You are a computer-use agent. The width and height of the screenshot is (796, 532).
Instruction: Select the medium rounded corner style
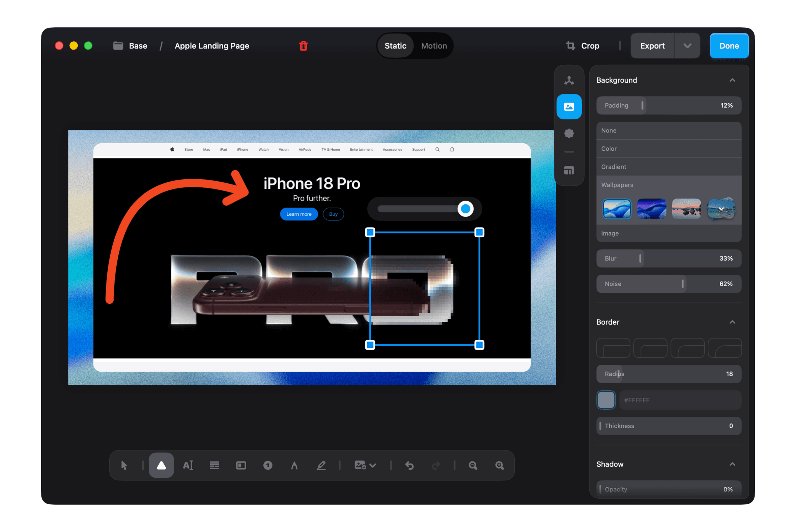point(687,348)
